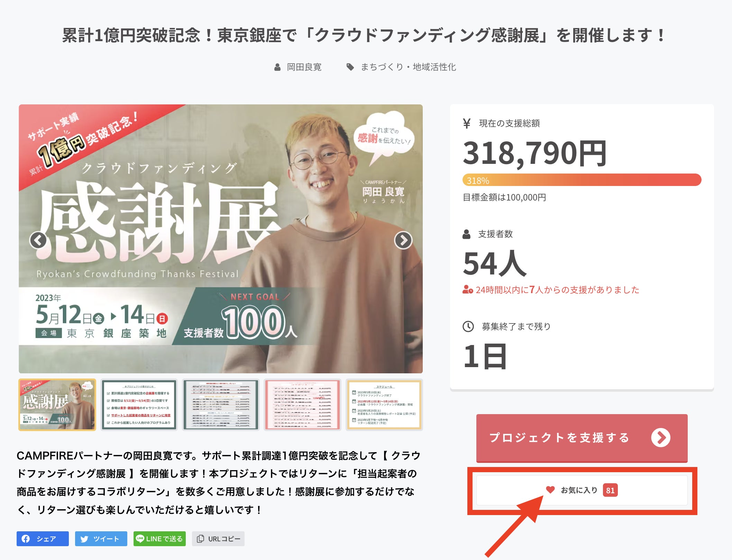Image resolution: width=732 pixels, height=560 pixels.
Task: Click favorite count badge showing 81
Action: tap(610, 490)
